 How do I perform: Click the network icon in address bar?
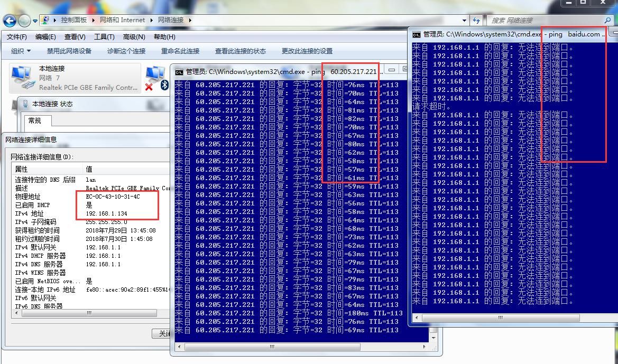coord(46,20)
